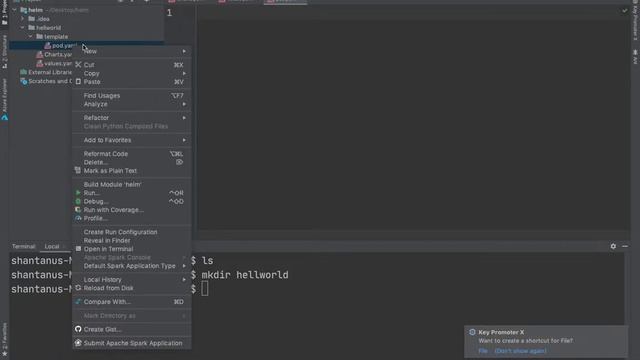Collapse the helm project root

(x=15, y=10)
